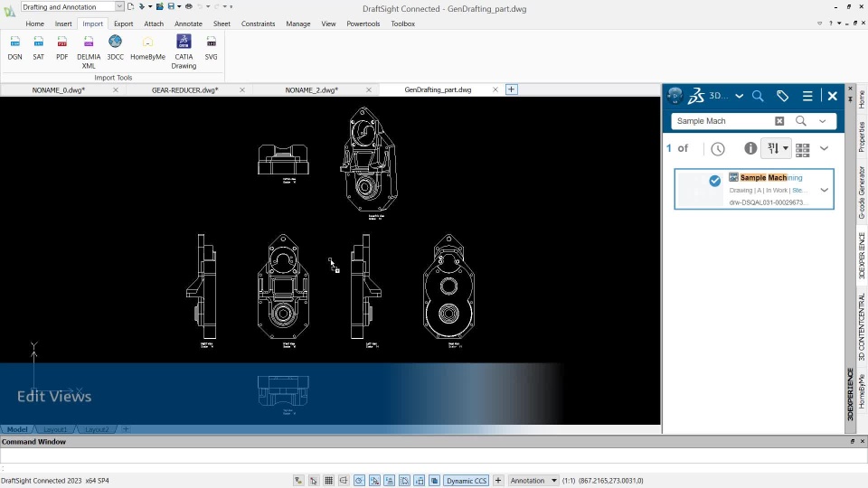Open the hamburger menu in 3DEXPERIENCE panel
The image size is (868, 488).
(807, 96)
